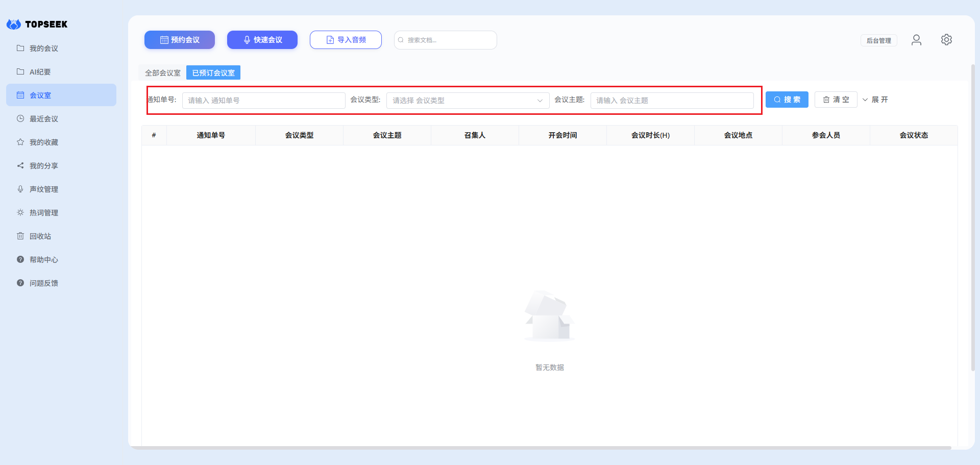Expand the 会议类型 dropdown
The image size is (980, 465).
pyautogui.click(x=468, y=101)
